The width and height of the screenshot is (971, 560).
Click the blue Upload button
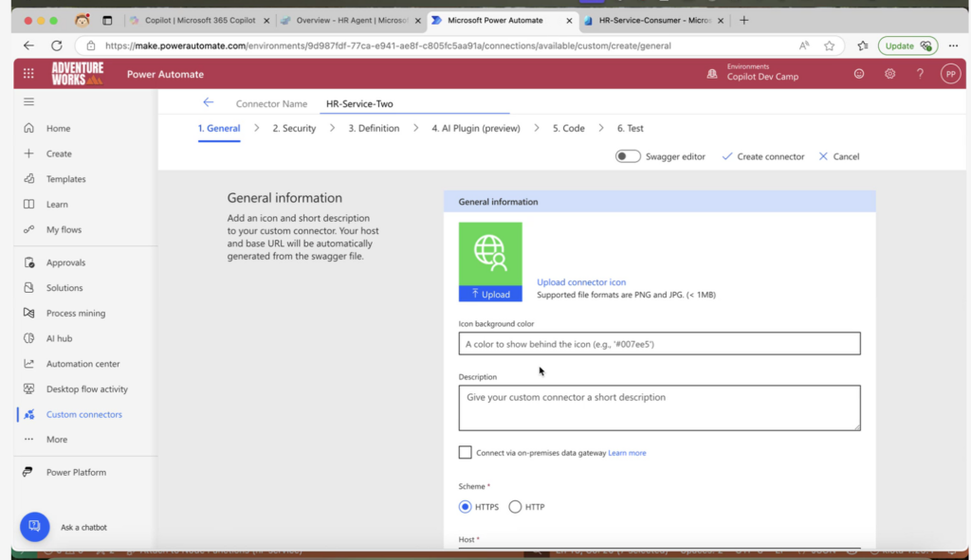(490, 294)
